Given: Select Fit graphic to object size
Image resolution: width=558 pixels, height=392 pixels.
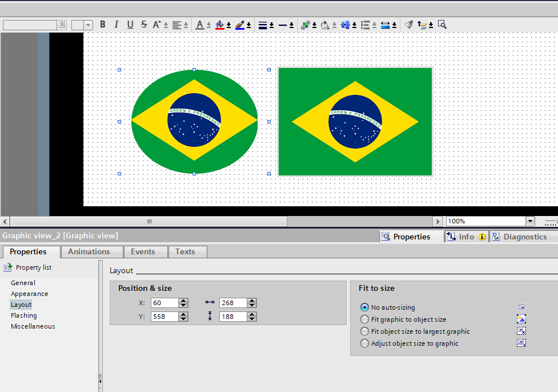Looking at the screenshot, I should tap(365, 319).
